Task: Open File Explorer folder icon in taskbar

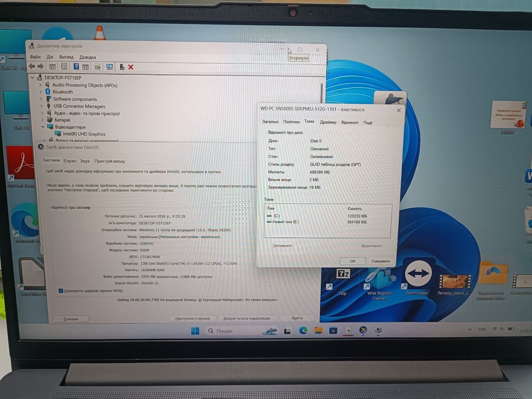Action: point(318,330)
